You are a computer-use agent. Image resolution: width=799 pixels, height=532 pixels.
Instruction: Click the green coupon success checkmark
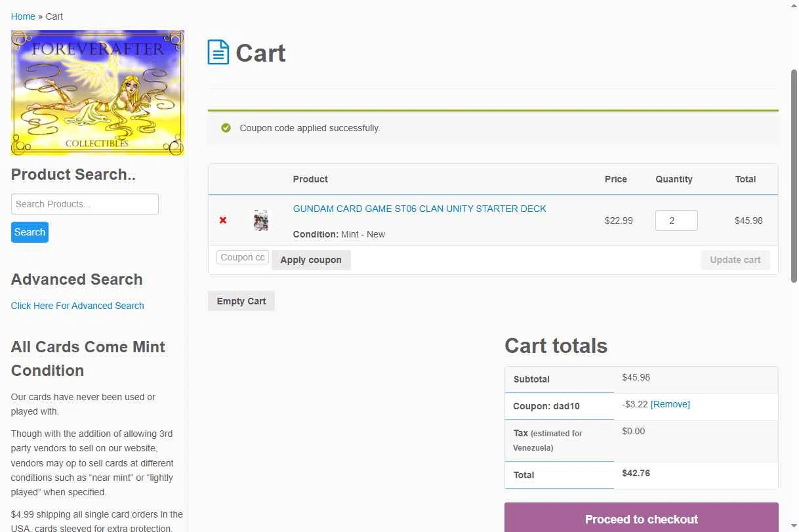(x=226, y=128)
